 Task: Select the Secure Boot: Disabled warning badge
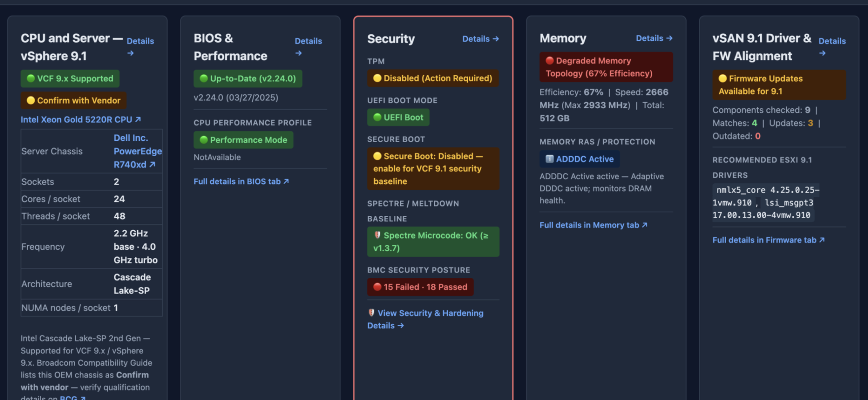(433, 169)
